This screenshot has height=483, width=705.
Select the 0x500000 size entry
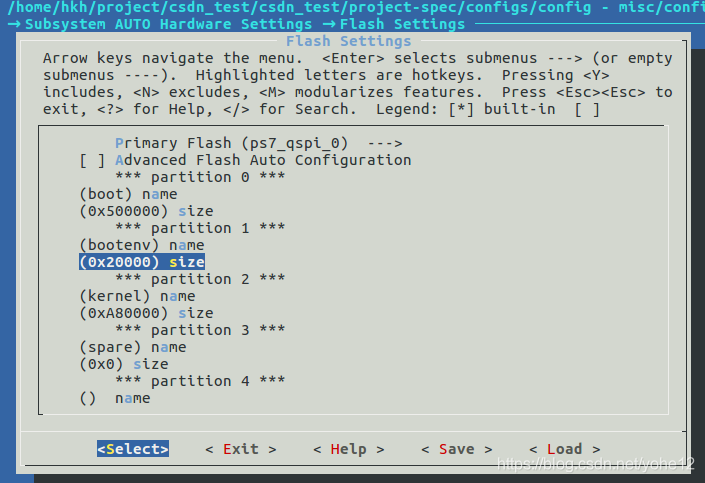coord(147,211)
